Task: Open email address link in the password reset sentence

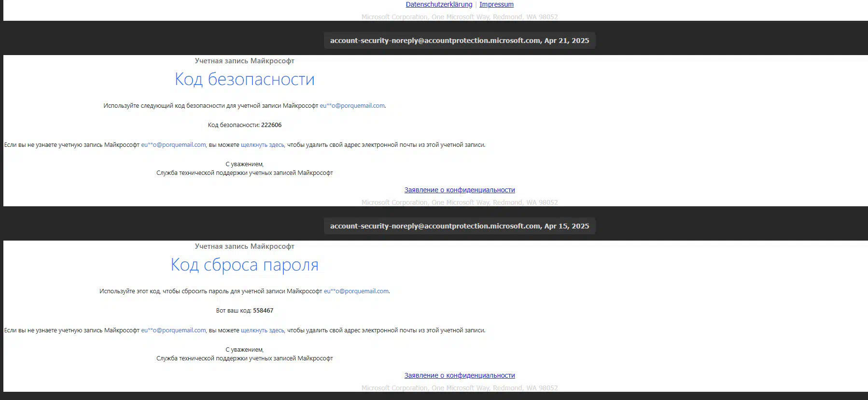Action: (x=356, y=291)
